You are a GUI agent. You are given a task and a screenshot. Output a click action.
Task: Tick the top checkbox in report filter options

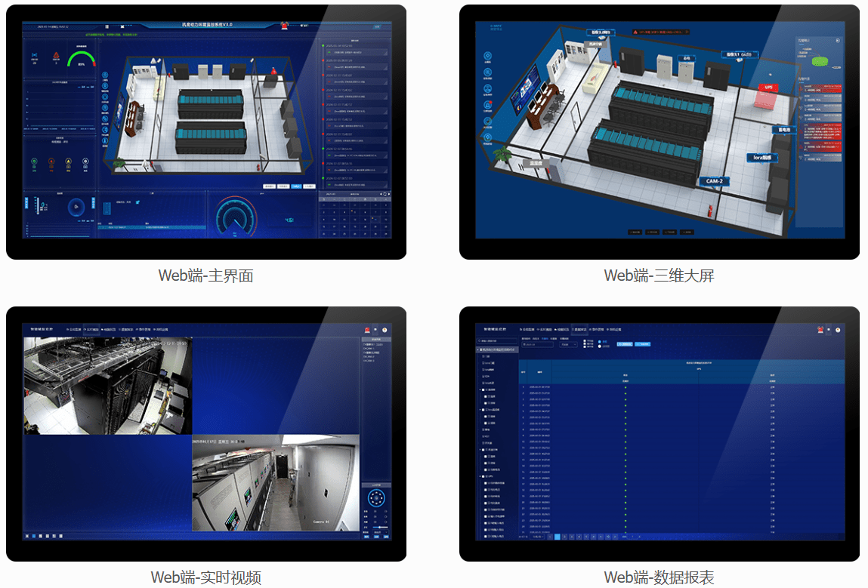point(586,341)
